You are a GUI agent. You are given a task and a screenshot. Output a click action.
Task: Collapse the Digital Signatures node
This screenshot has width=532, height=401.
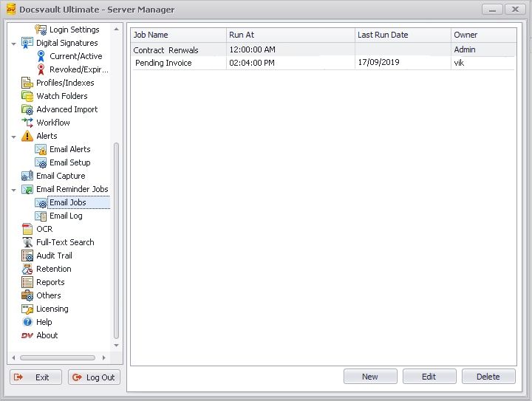click(14, 44)
